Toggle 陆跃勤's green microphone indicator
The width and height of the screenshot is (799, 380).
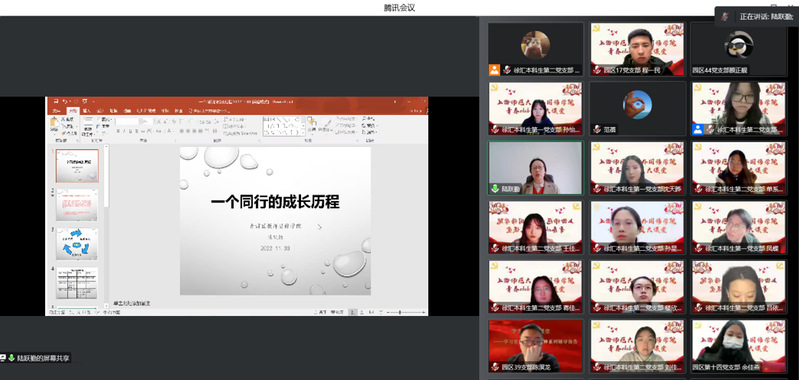pyautogui.click(x=494, y=188)
